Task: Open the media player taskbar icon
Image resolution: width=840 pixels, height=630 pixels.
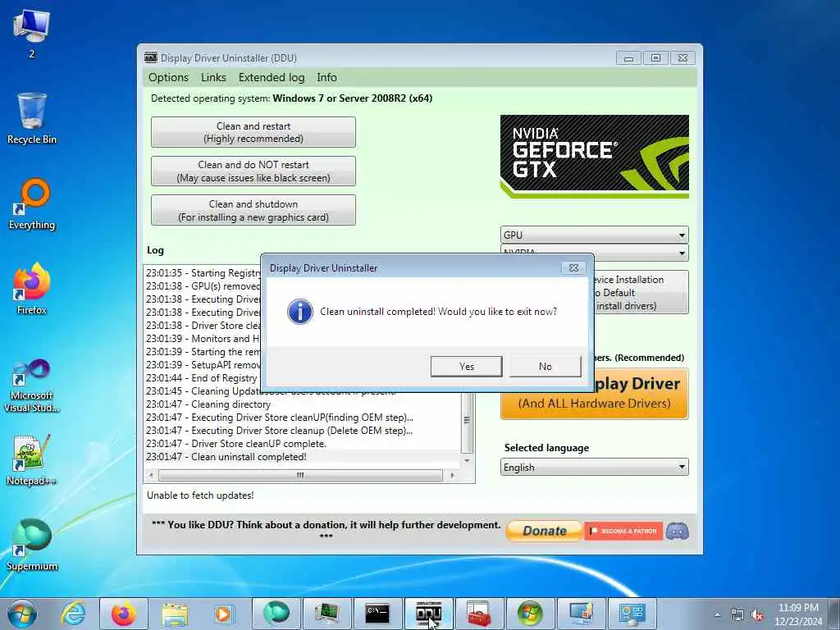Action: pos(223,614)
